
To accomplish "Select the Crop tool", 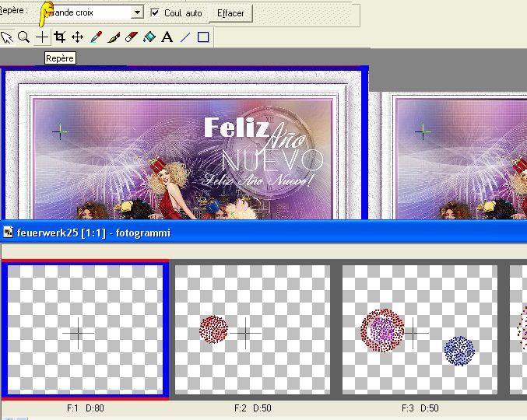I will [60, 37].
